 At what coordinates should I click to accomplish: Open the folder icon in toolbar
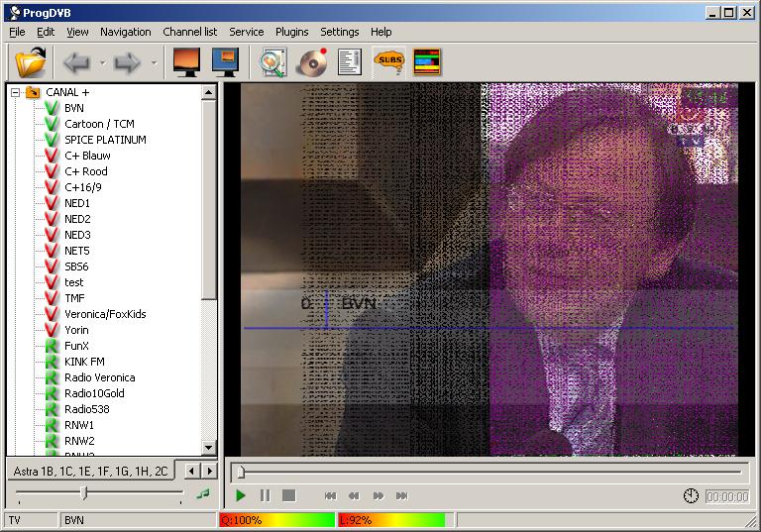(x=30, y=62)
